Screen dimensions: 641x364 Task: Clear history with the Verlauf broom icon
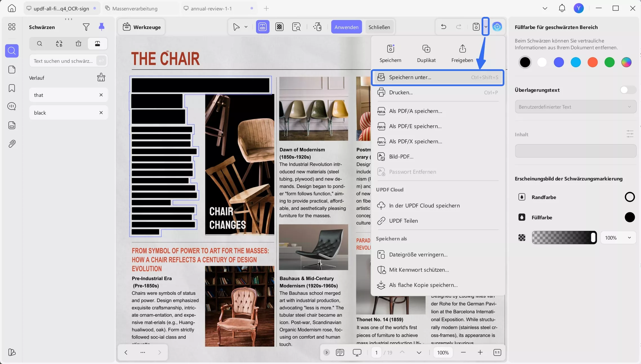(x=101, y=77)
